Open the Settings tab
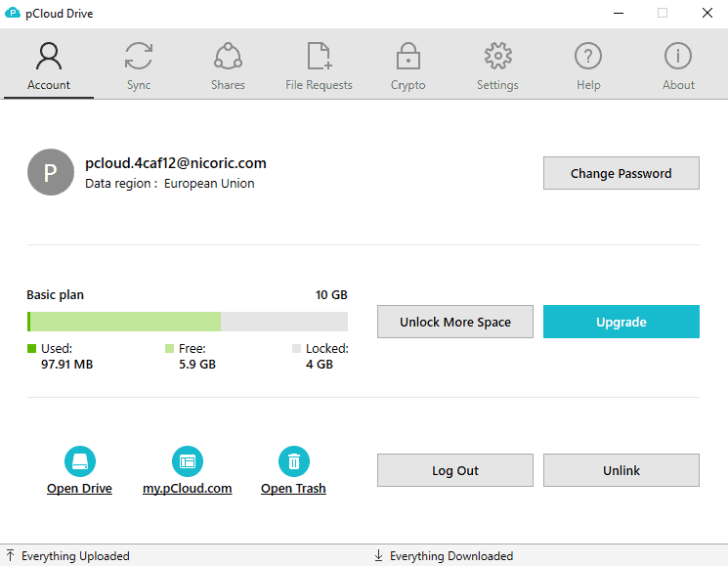Screen dimensions: 728x566 click(x=497, y=65)
